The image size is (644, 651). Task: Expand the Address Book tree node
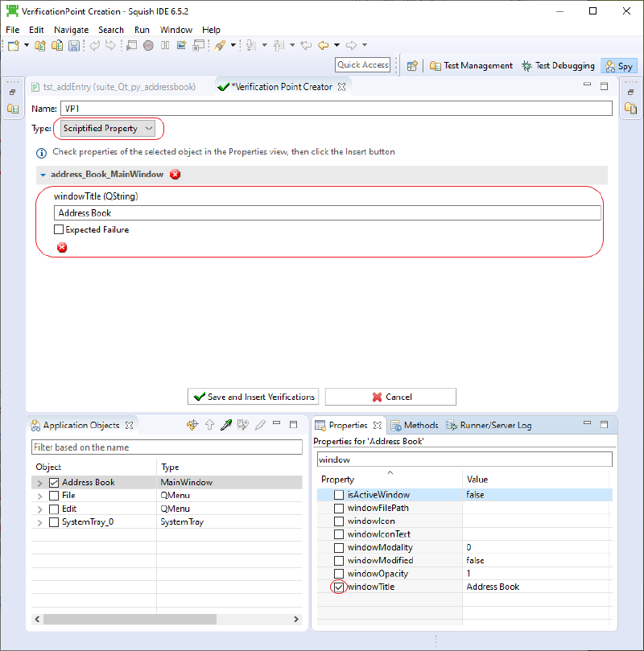[x=40, y=483]
